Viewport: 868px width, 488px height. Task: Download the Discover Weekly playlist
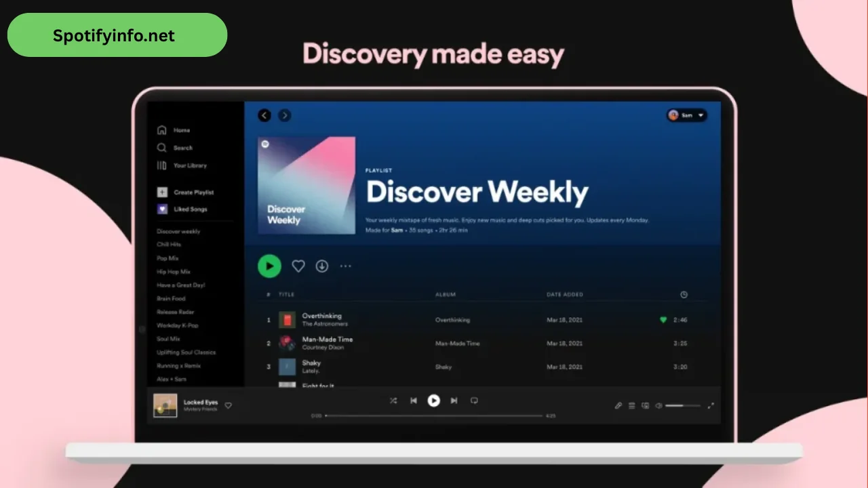[x=322, y=266]
